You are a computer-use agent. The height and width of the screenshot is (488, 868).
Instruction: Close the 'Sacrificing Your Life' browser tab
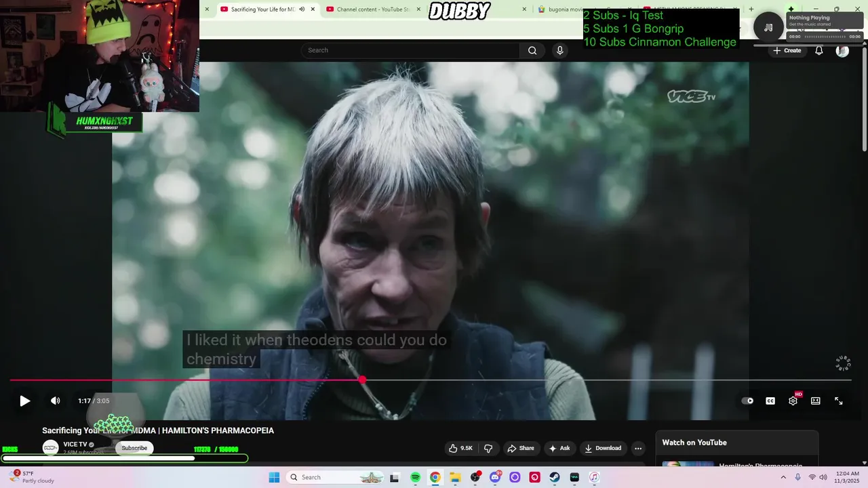pyautogui.click(x=313, y=9)
